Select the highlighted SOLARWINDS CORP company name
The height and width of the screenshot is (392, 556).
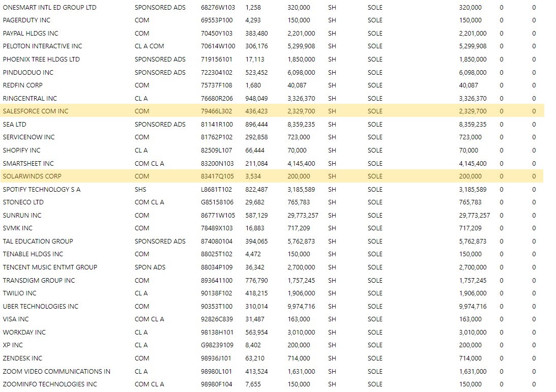tap(32, 176)
